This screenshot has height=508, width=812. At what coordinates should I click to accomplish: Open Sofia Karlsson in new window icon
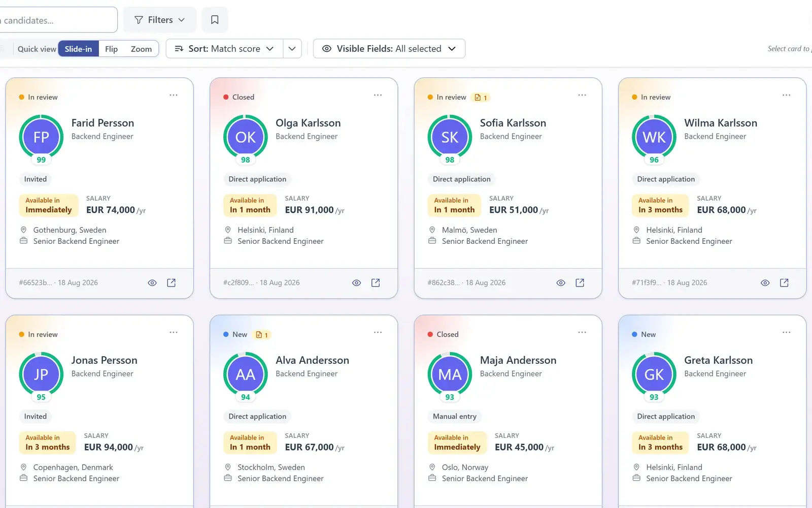[580, 283]
